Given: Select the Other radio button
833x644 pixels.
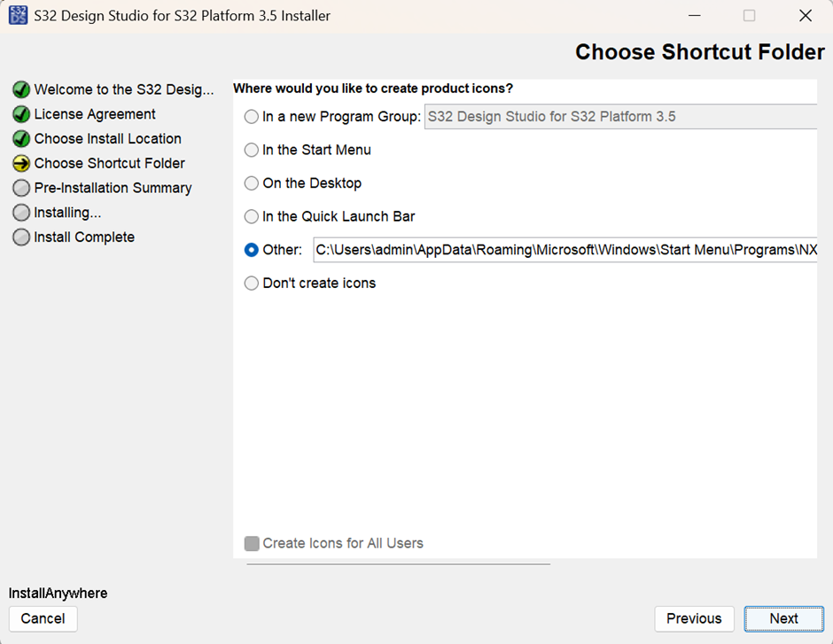Looking at the screenshot, I should coord(252,250).
